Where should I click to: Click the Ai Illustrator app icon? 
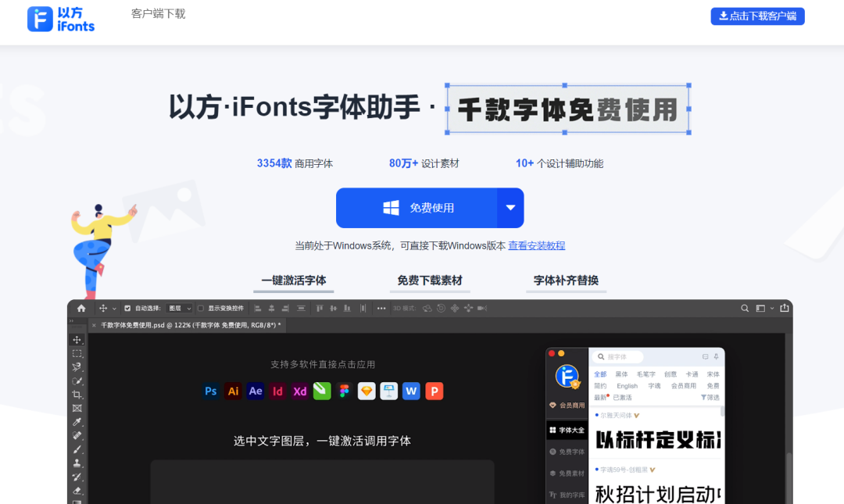pyautogui.click(x=233, y=391)
